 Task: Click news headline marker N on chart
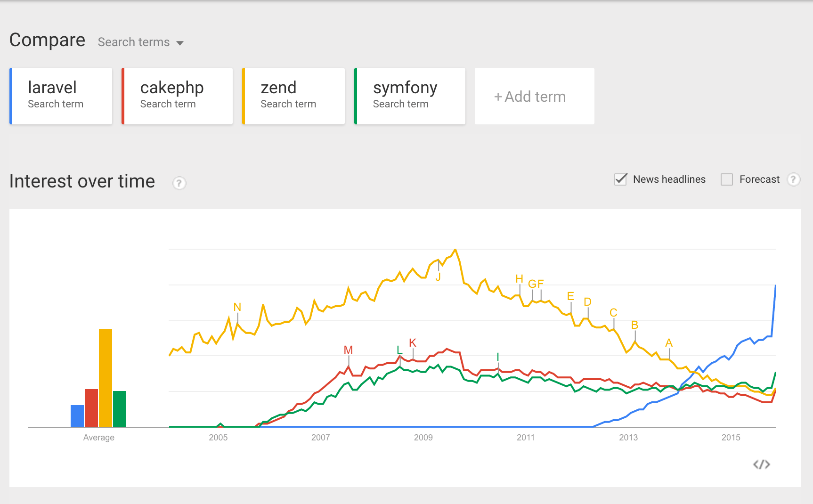[237, 308]
